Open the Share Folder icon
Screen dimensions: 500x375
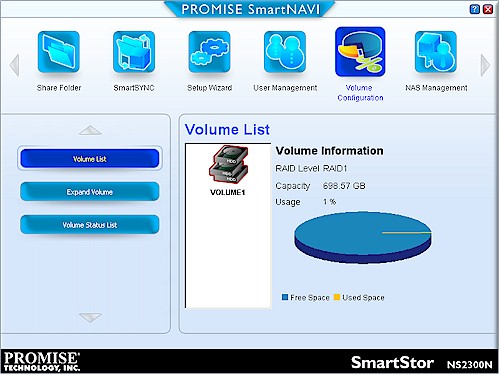click(59, 52)
